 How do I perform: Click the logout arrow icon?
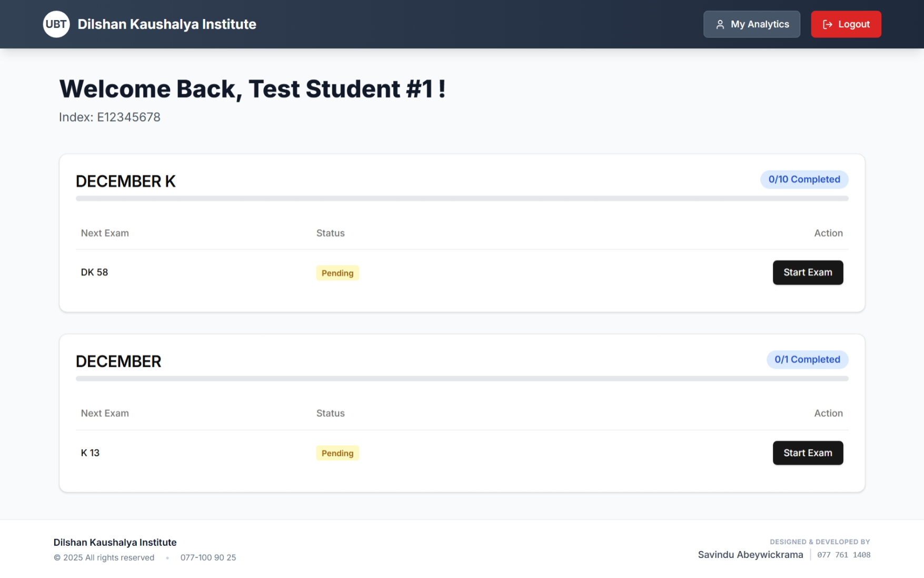click(x=827, y=24)
